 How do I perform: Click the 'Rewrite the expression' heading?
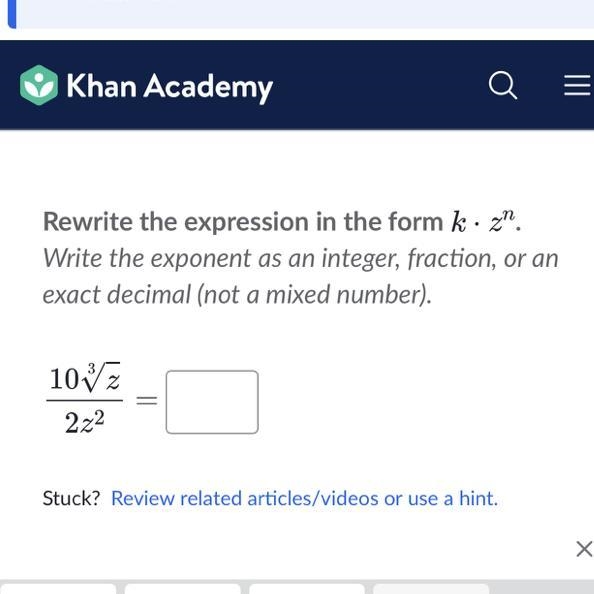282,222
